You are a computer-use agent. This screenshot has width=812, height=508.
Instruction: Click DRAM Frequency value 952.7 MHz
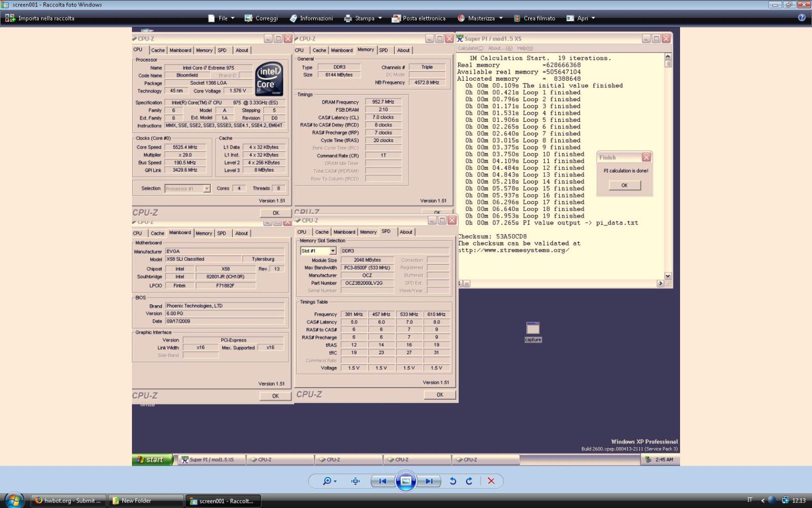pyautogui.click(x=383, y=102)
